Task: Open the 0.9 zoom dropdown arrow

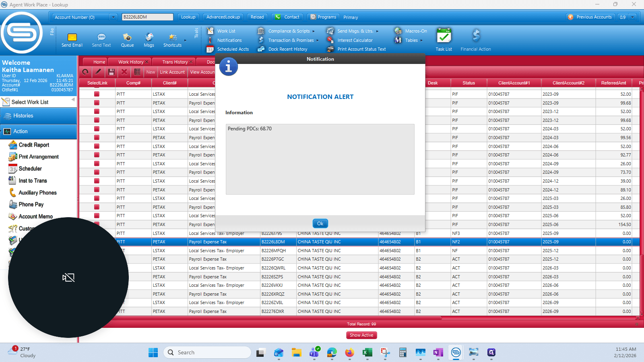Action: [x=633, y=17]
